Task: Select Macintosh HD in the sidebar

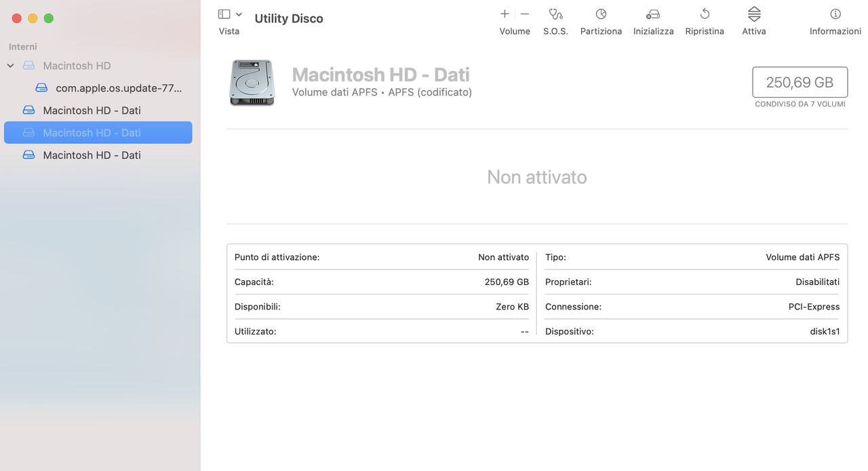Action: [98, 66]
